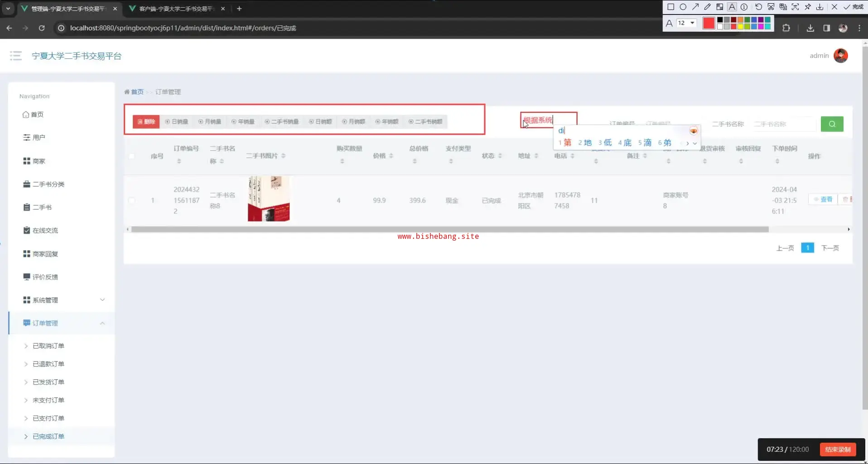Open browser extensions puzzle icon

point(786,28)
